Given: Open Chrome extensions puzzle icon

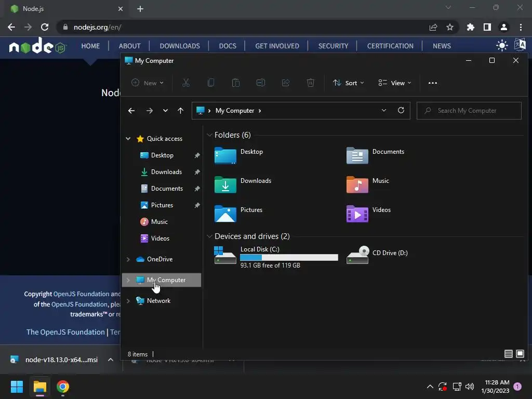Looking at the screenshot, I should pyautogui.click(x=470, y=27).
